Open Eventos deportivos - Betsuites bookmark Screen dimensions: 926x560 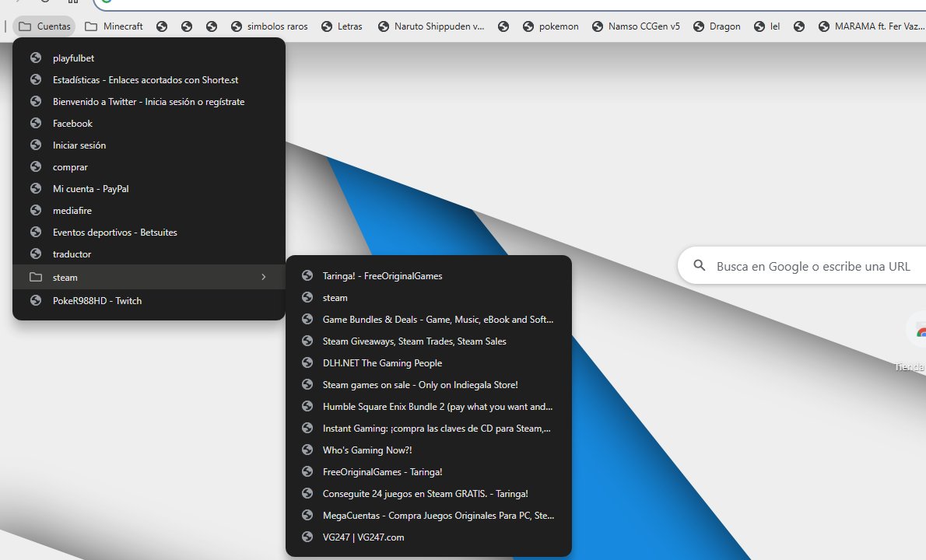[149, 233]
